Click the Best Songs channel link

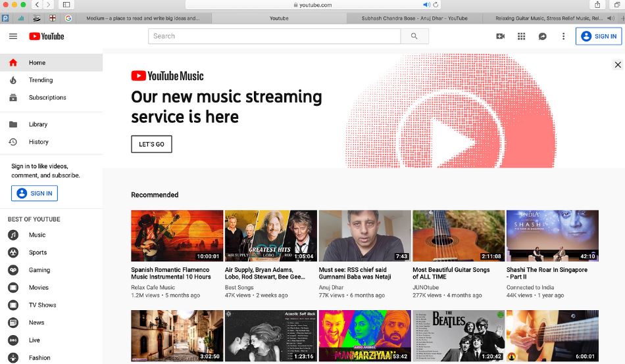(x=239, y=288)
